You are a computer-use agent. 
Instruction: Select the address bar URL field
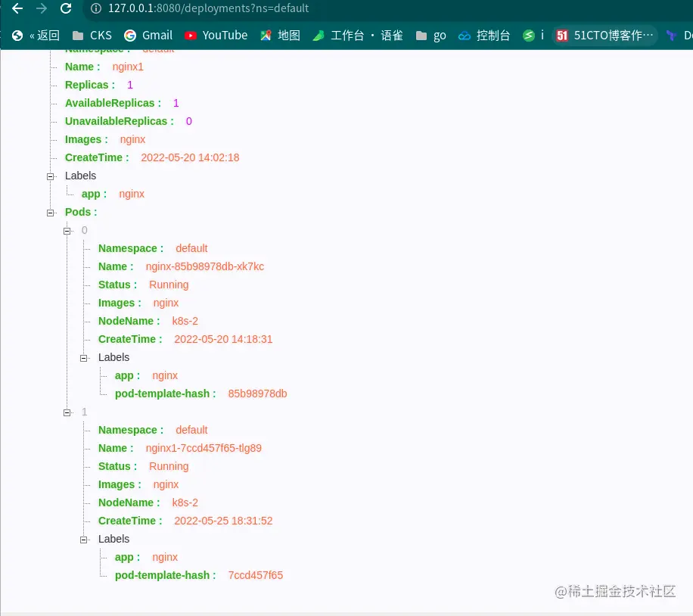coord(389,8)
